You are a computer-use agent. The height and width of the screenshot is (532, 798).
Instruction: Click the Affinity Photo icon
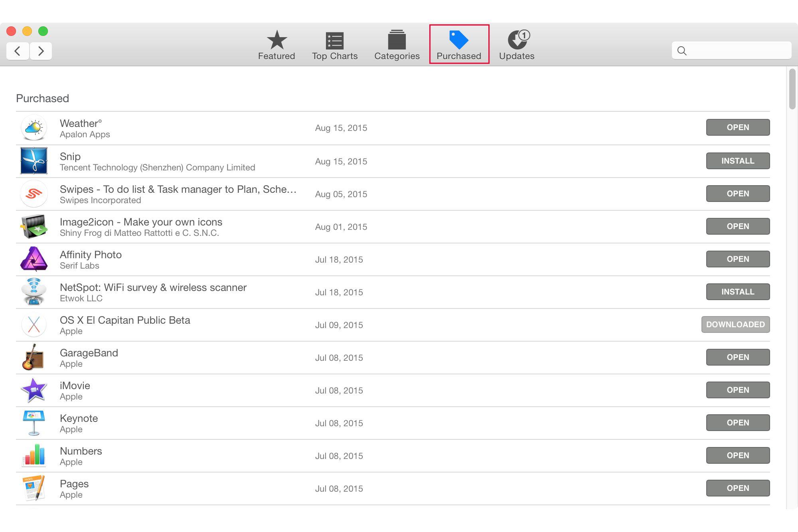34,259
